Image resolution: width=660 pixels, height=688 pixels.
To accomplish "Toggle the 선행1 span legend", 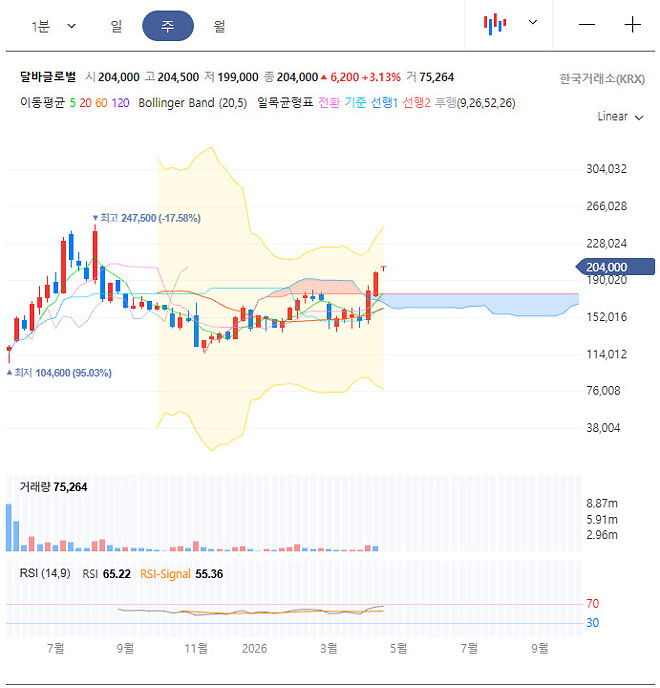I will (384, 103).
